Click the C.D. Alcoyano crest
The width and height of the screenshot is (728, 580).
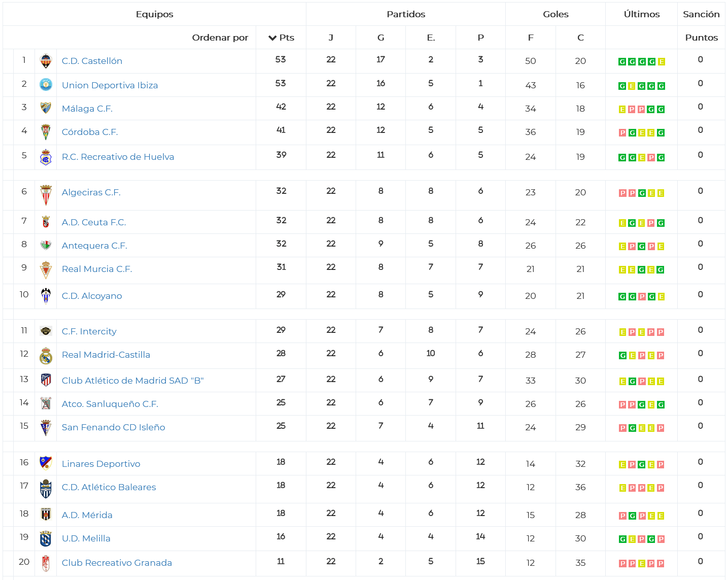pos(46,296)
